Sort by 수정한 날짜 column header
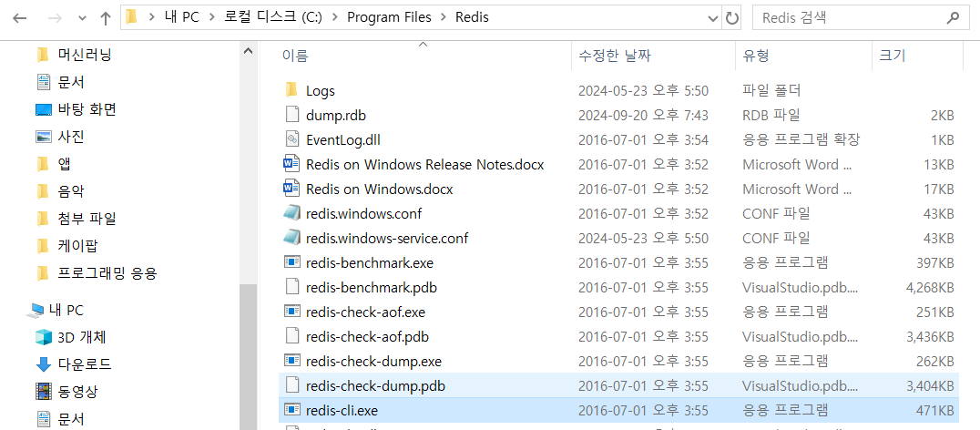Screen dimensions: 980x430 (x=653, y=56)
